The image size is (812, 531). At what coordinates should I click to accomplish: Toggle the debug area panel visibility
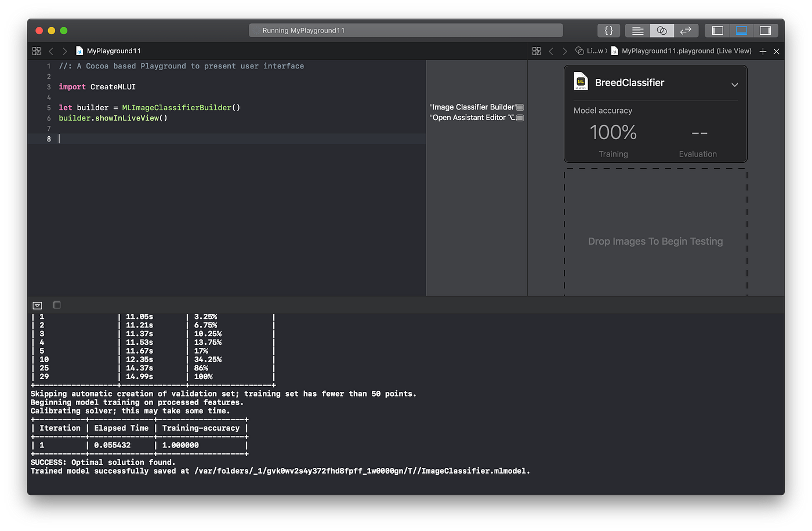[x=741, y=30]
